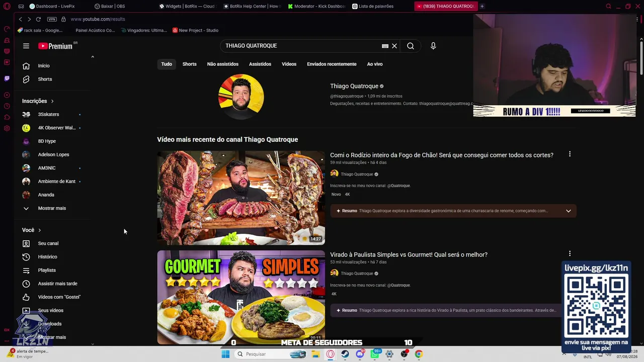
Task: Submit search with the magnifying glass icon
Action: pyautogui.click(x=411, y=46)
